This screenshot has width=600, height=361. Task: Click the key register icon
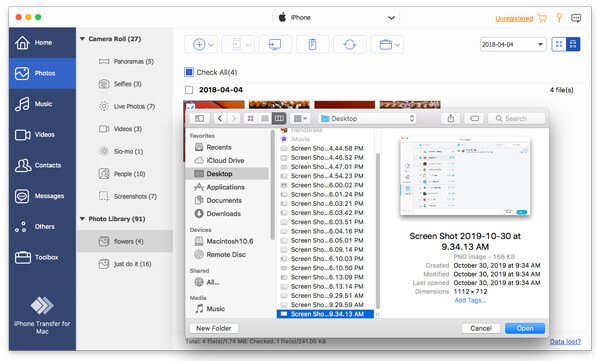point(559,18)
